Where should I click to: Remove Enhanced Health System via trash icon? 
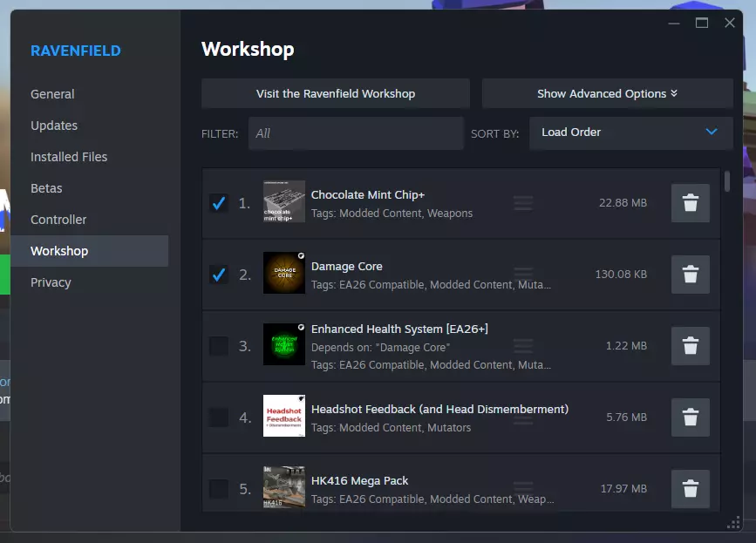pos(690,346)
